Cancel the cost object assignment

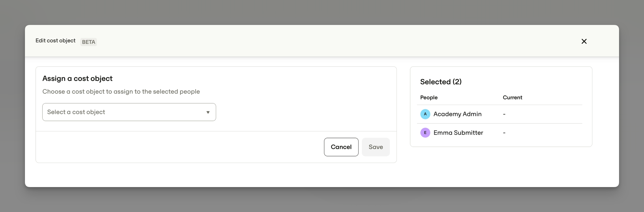click(x=341, y=147)
